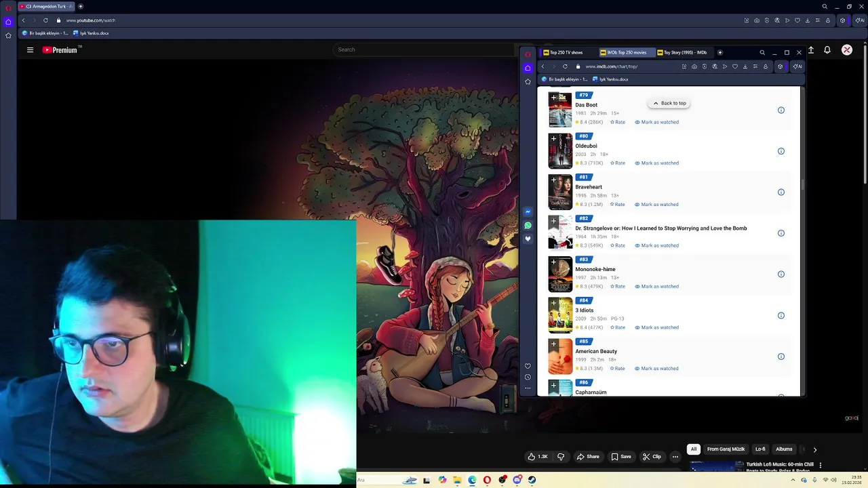Like the YouTube video (1.3K)
The width and height of the screenshot is (868, 488).
click(538, 457)
